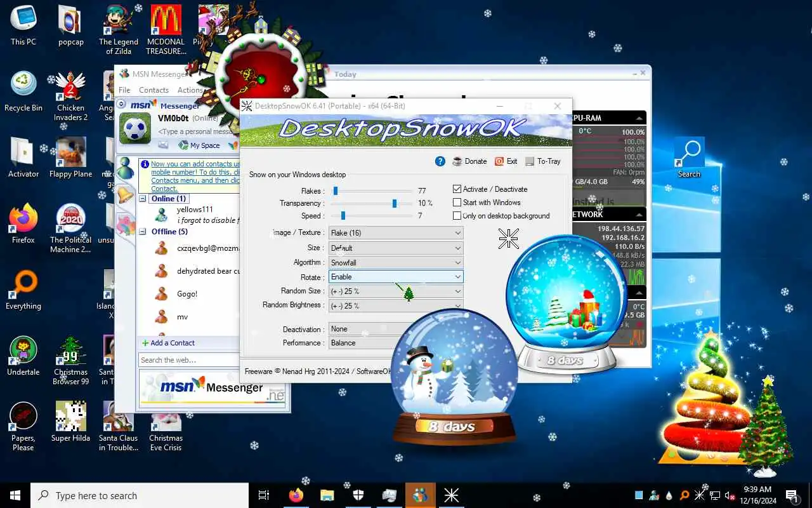Image resolution: width=812 pixels, height=508 pixels.
Task: Toggle the Activate / Deactivate checkbox
Action: [457, 189]
